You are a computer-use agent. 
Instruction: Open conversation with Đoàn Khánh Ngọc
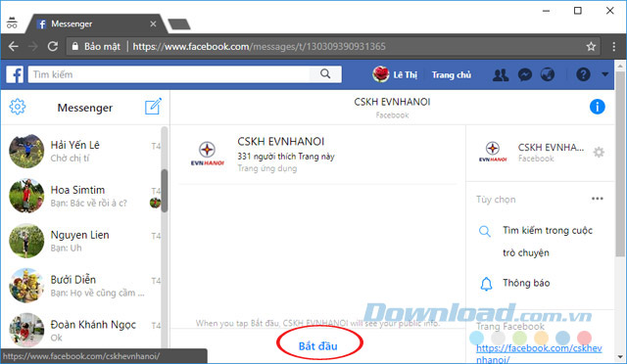point(84,330)
